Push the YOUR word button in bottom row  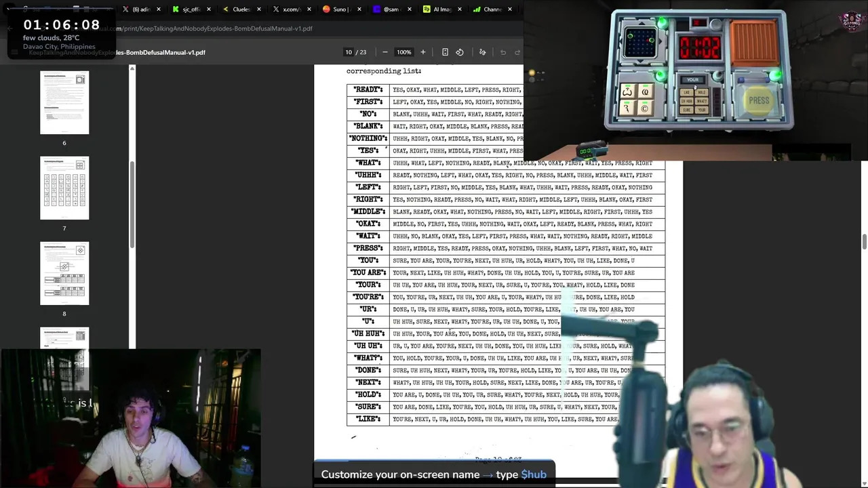pyautogui.click(x=702, y=110)
